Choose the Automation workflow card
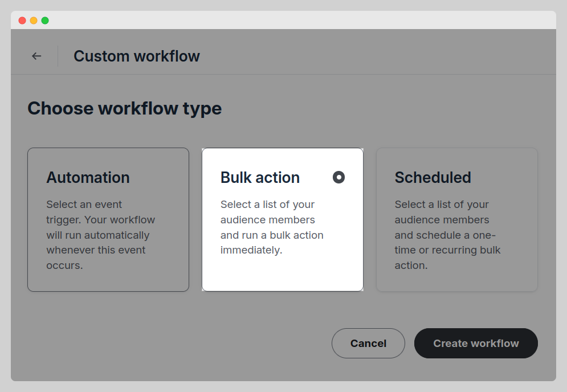 [108, 219]
